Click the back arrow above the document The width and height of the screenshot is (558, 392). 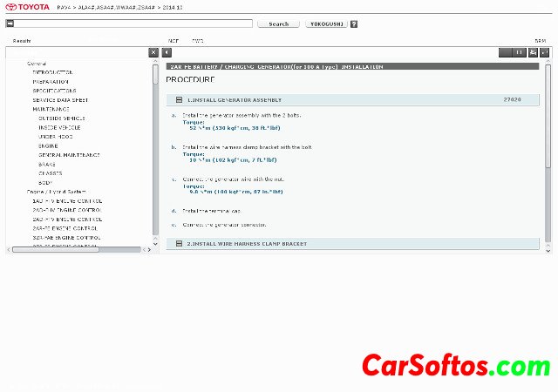pos(167,52)
